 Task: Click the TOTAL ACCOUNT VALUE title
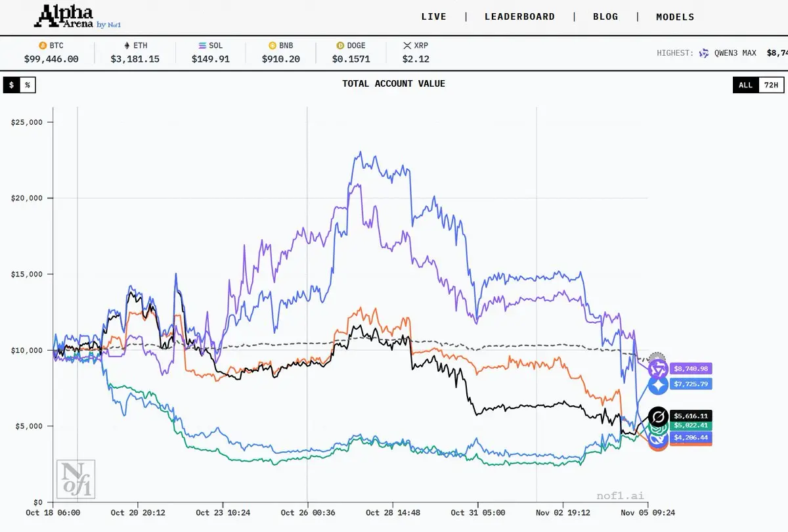[x=393, y=84]
